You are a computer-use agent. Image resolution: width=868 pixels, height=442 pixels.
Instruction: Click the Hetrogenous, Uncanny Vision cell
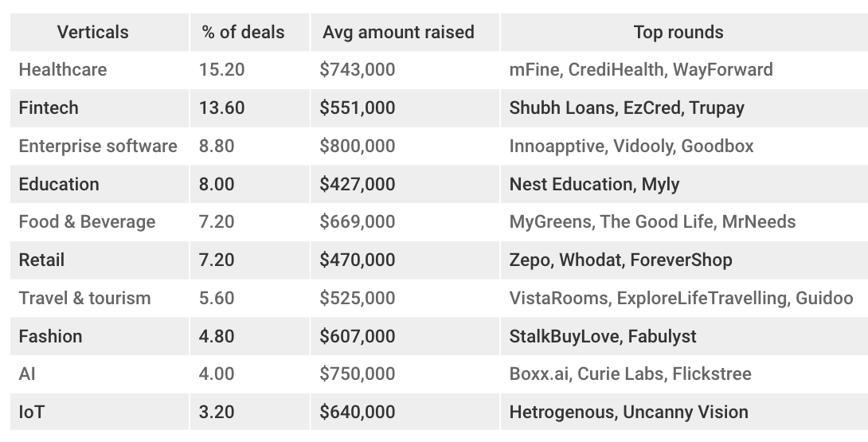(x=628, y=412)
